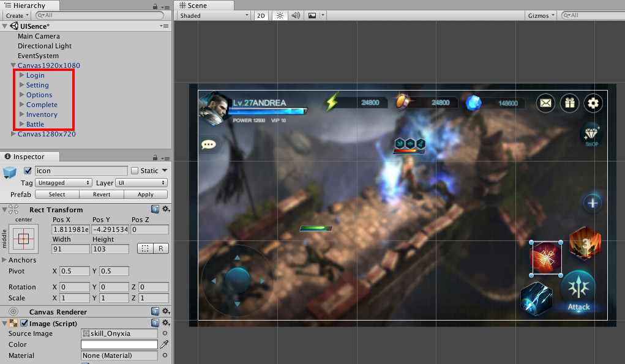Click the scene effects image icon

pyautogui.click(x=312, y=15)
